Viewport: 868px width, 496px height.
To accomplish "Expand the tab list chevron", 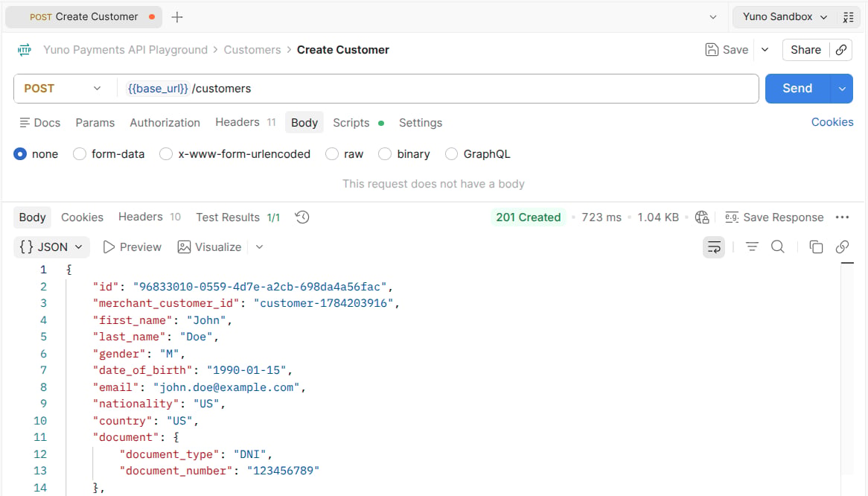I will coord(713,17).
